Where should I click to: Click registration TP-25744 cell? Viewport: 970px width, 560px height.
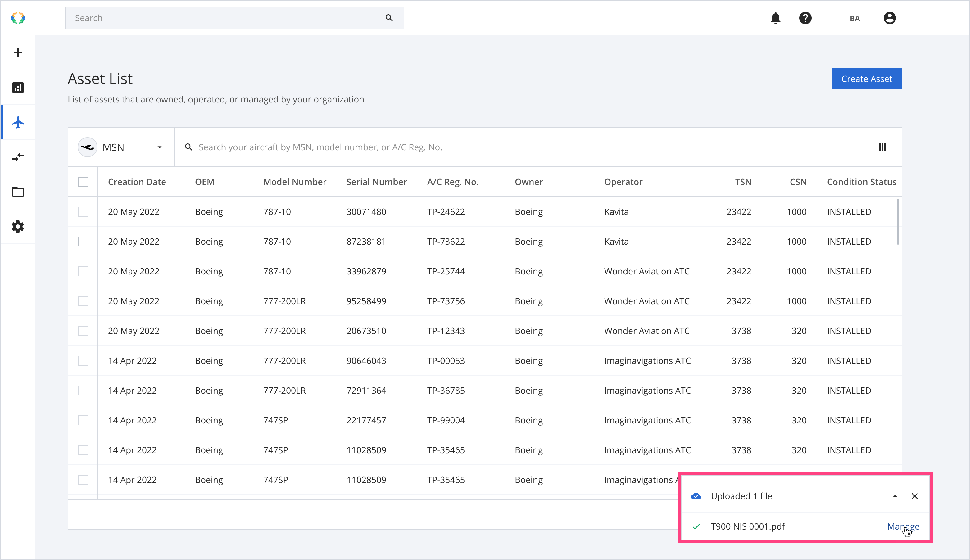[446, 271]
